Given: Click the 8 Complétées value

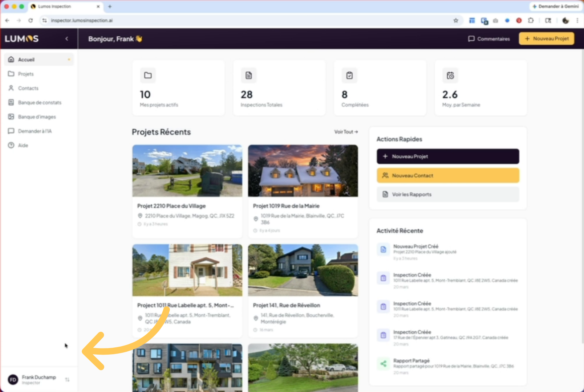Looking at the screenshot, I should click(345, 95).
